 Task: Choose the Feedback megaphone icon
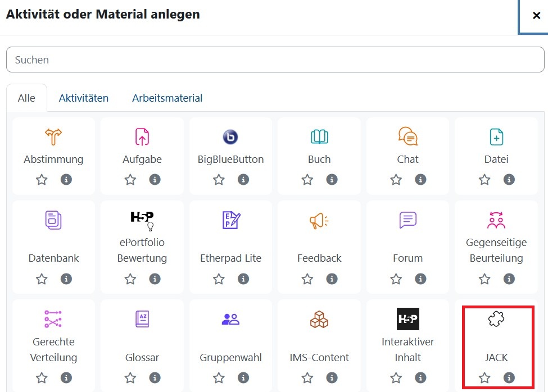pyautogui.click(x=319, y=221)
